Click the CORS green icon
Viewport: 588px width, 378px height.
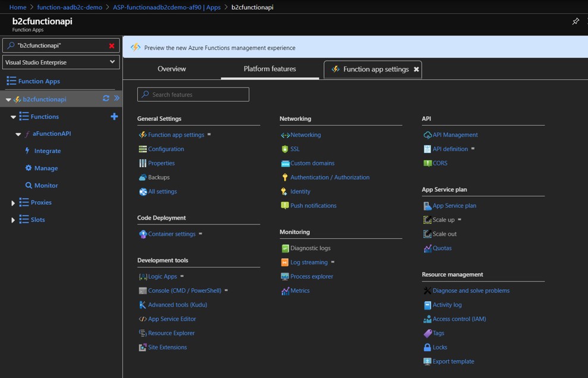(427, 163)
